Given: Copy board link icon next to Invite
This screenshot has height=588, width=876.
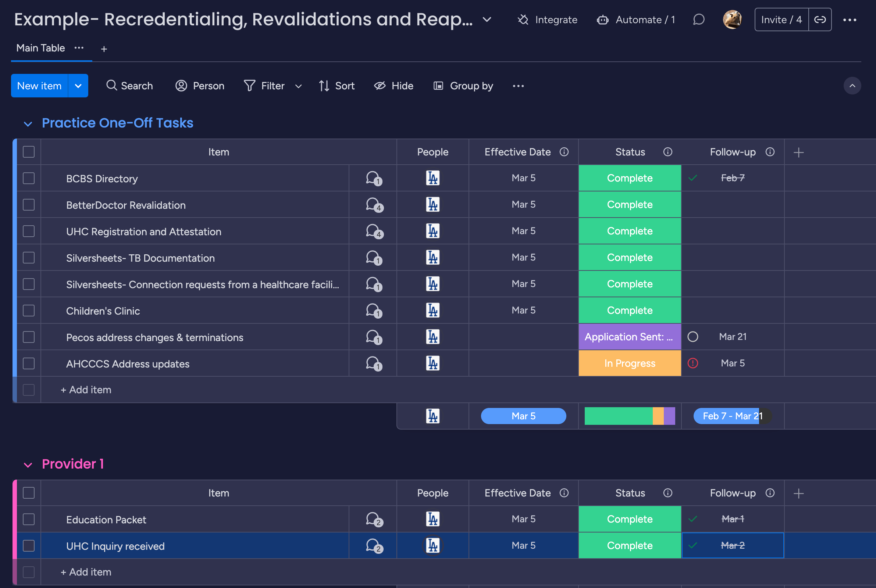Looking at the screenshot, I should 820,19.
